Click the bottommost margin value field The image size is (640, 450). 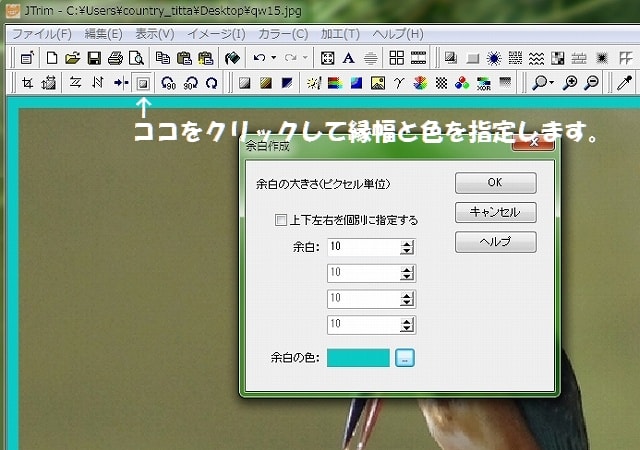pyautogui.click(x=371, y=325)
